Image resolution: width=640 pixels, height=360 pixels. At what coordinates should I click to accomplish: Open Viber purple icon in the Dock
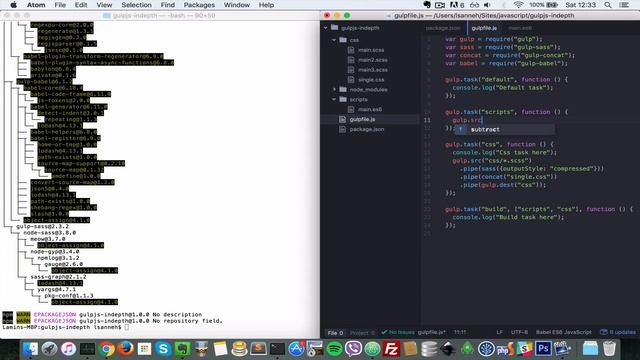click(x=353, y=349)
